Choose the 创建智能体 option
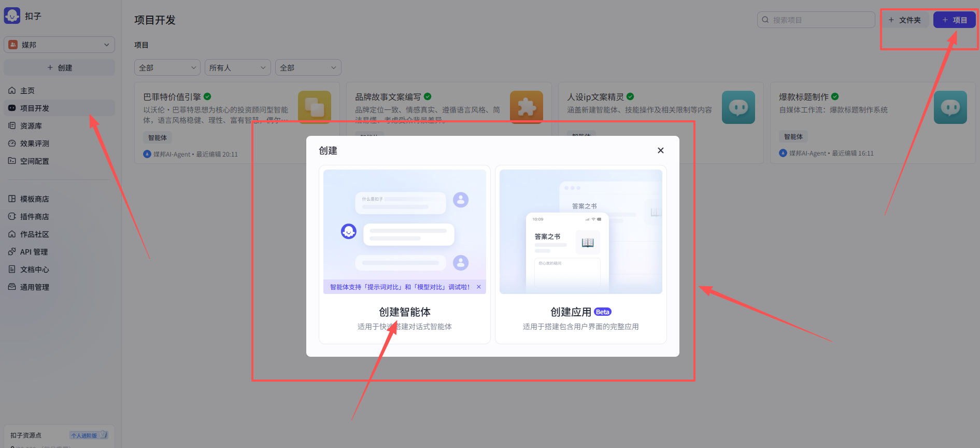Screen dimensions: 980x448 pyautogui.click(x=405, y=255)
